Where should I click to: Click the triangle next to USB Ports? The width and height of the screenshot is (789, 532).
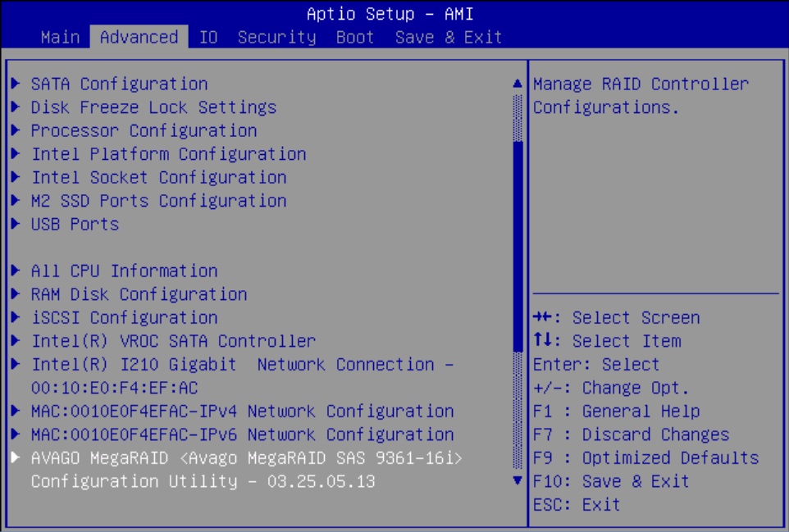pos(16,225)
